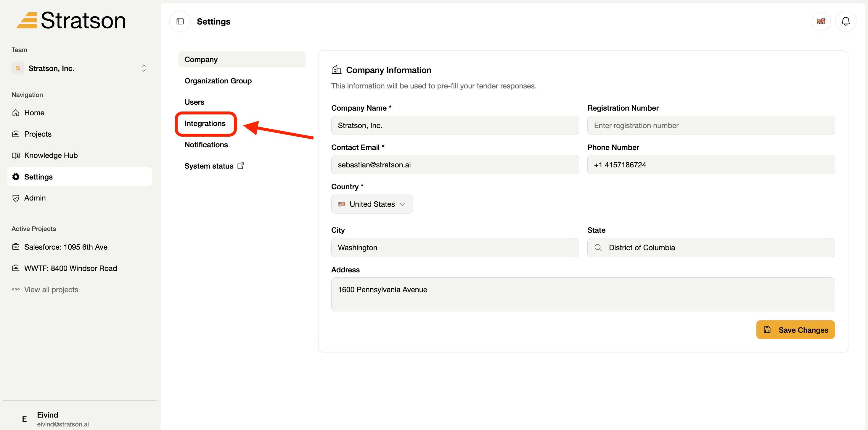This screenshot has width=868, height=430.
Task: Open the notifications bell icon
Action: pyautogui.click(x=846, y=22)
